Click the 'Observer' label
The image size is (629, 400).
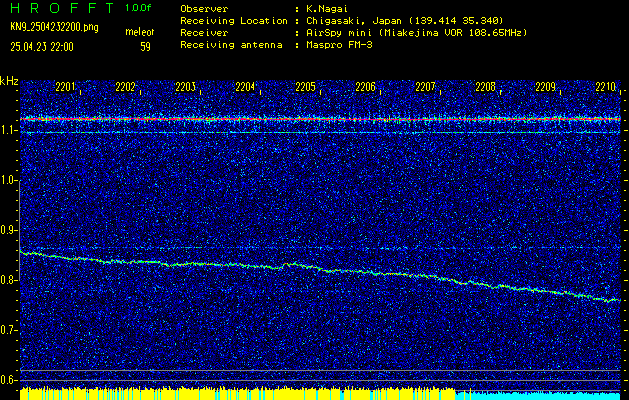204,8
